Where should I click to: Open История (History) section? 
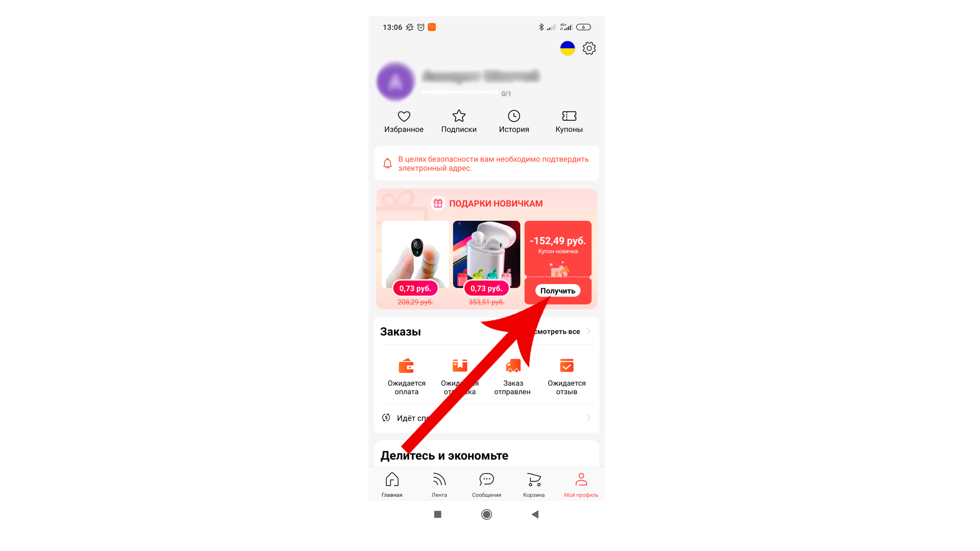coord(513,120)
